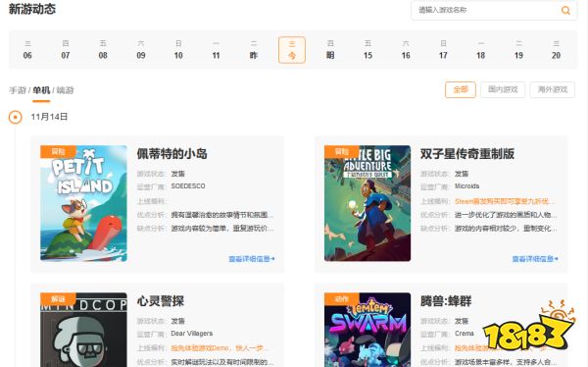Select date 17 in the calendar strip
This screenshot has width=588, height=367.
443,50
